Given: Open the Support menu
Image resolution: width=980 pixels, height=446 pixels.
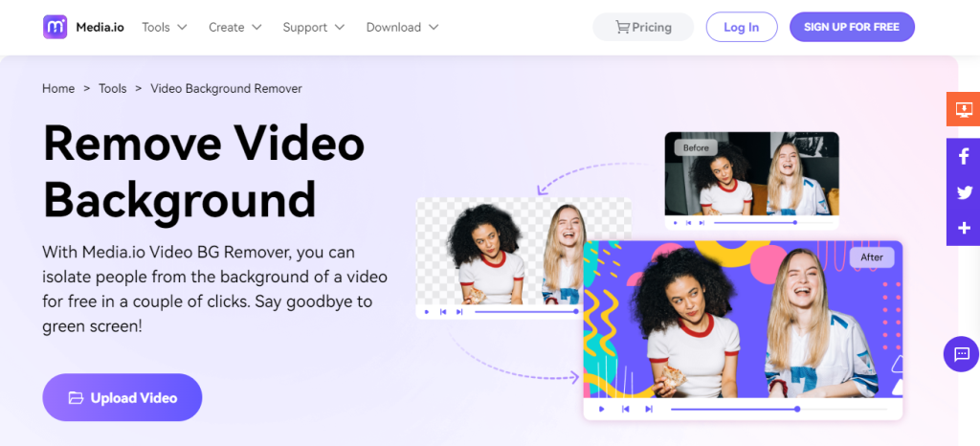Looking at the screenshot, I should pos(314,28).
